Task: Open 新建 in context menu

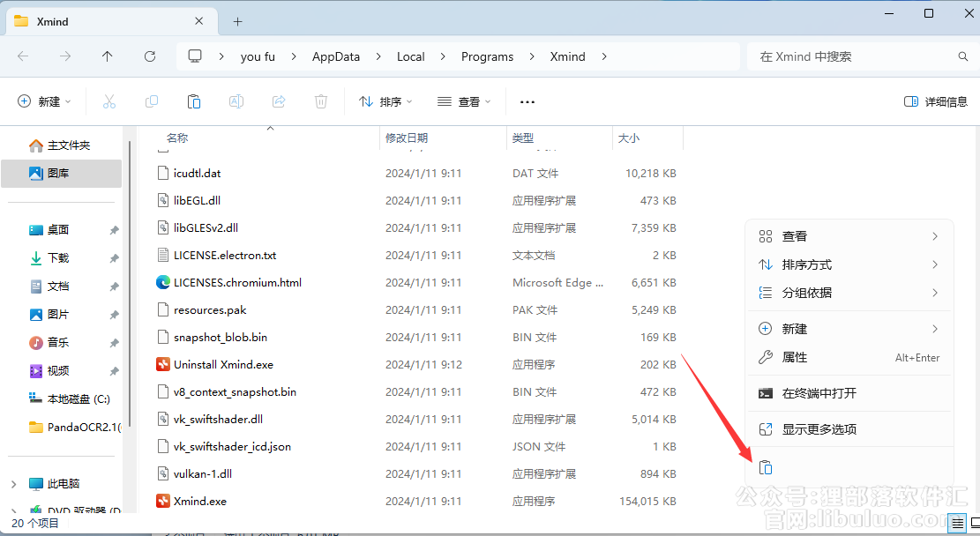Action: click(x=849, y=329)
